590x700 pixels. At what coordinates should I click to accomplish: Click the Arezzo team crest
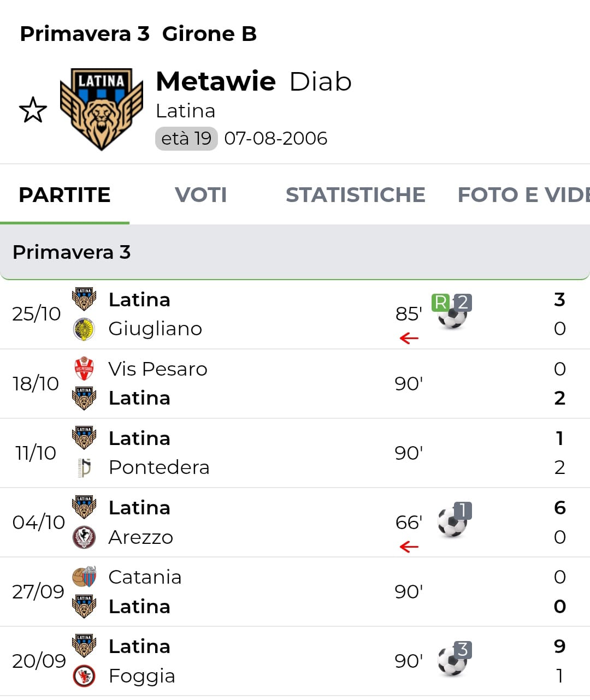click(84, 537)
